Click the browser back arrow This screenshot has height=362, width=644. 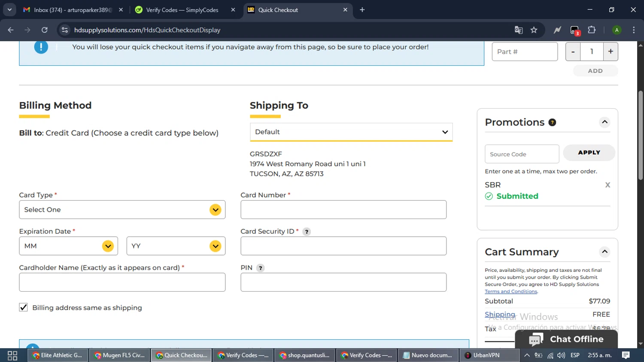pyautogui.click(x=11, y=30)
